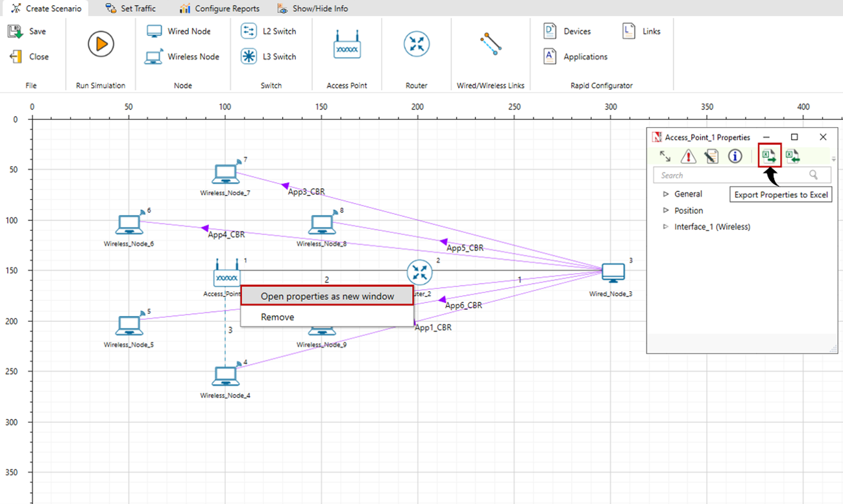
Task: Open the Properties toolbar overflow arrow
Action: point(834,159)
